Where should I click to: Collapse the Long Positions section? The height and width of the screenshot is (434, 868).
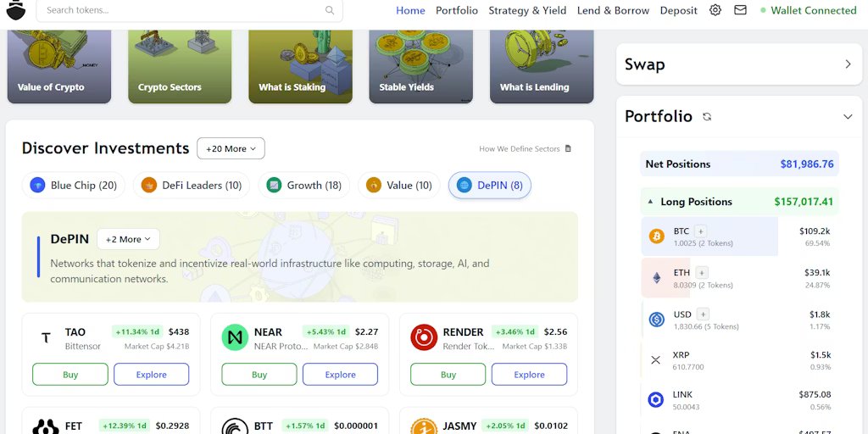click(x=650, y=202)
